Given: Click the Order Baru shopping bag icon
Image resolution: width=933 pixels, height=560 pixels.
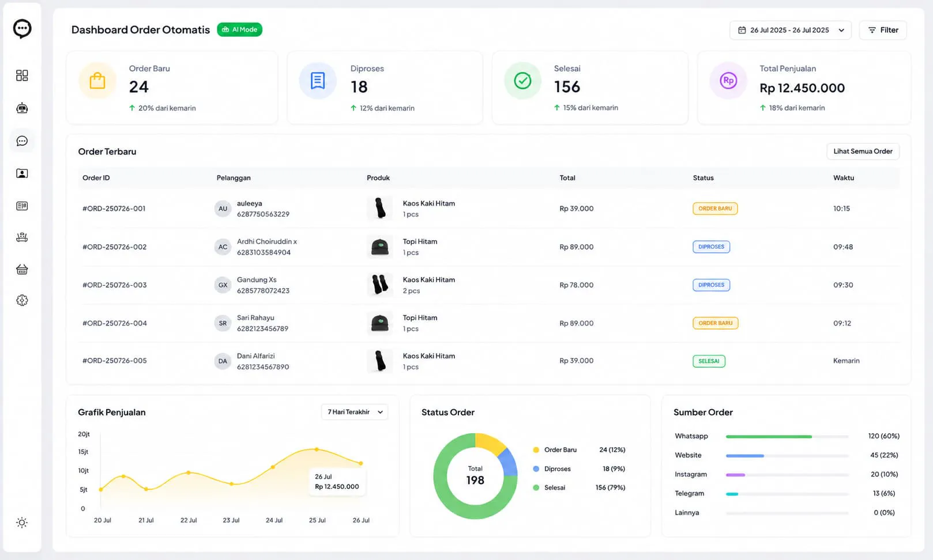Looking at the screenshot, I should [97, 81].
